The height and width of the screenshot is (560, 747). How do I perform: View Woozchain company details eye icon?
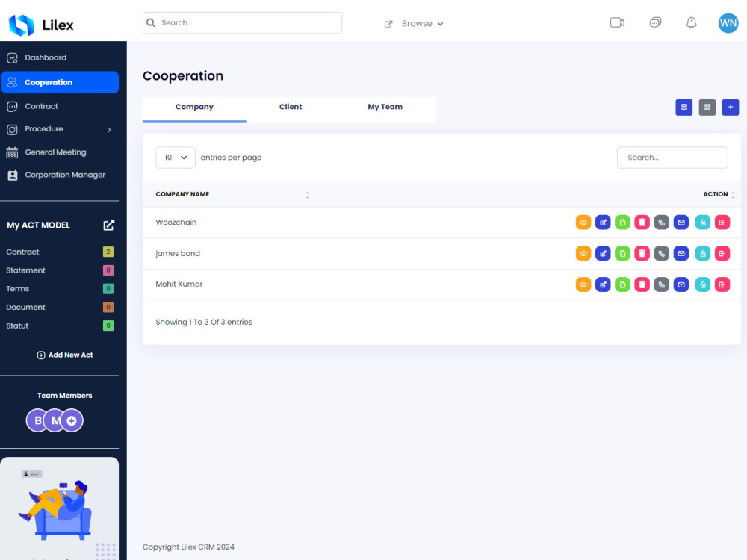click(583, 223)
